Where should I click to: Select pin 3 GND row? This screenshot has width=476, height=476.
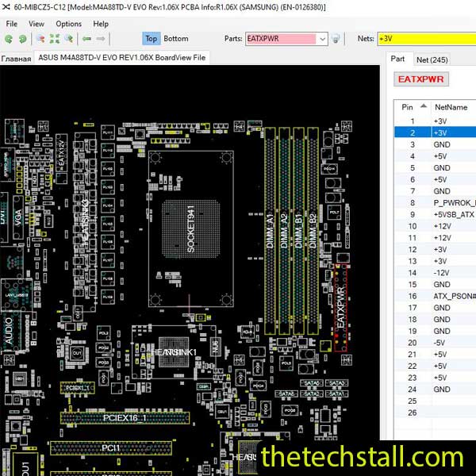[435, 144]
